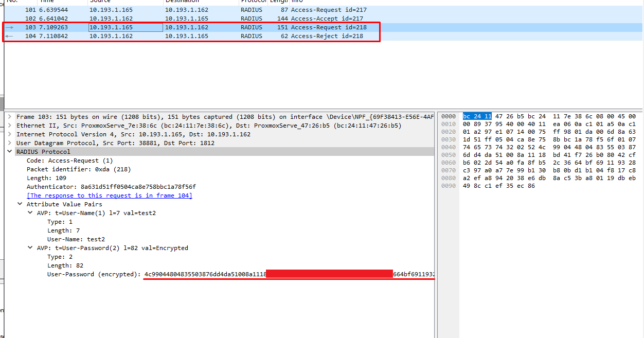Image resolution: width=644 pixels, height=338 pixels.
Task: Click time 6.639544 in packet list
Action: pyautogui.click(x=53, y=10)
